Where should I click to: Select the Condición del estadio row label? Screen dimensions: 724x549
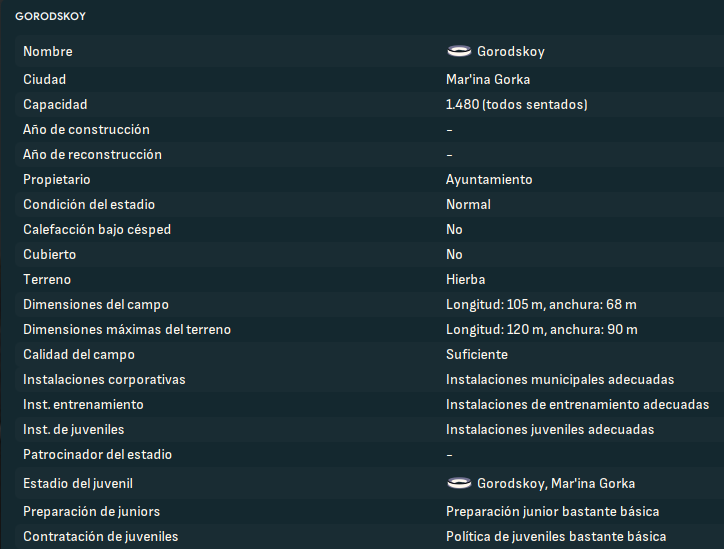click(89, 205)
